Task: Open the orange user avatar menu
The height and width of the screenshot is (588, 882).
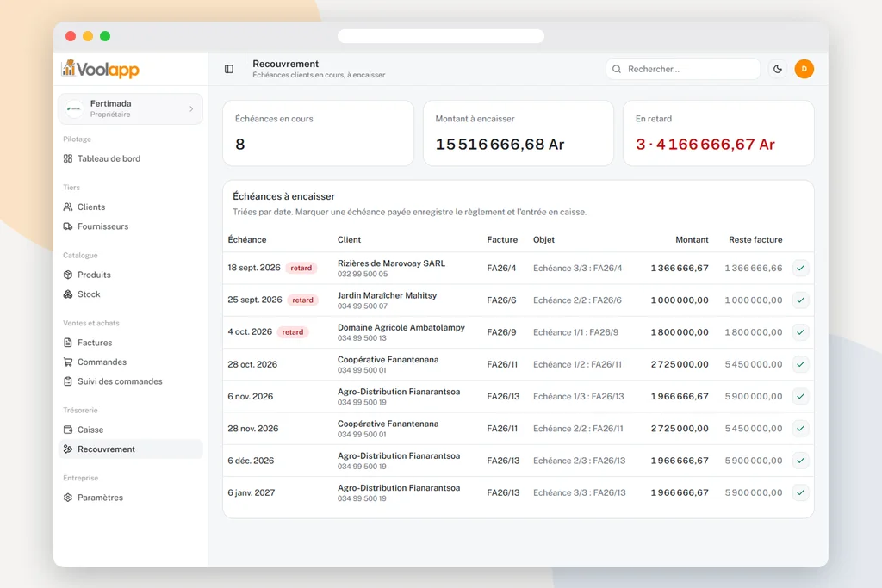Action: (x=804, y=69)
